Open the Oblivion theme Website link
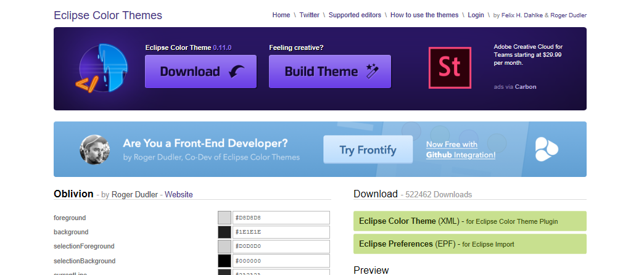The height and width of the screenshot is (275, 644). tap(179, 195)
